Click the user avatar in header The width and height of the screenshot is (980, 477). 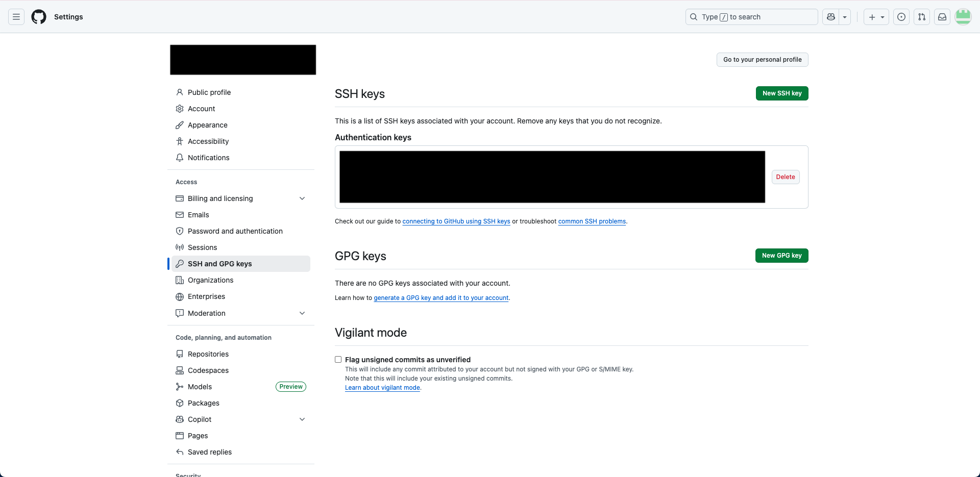pos(963,17)
